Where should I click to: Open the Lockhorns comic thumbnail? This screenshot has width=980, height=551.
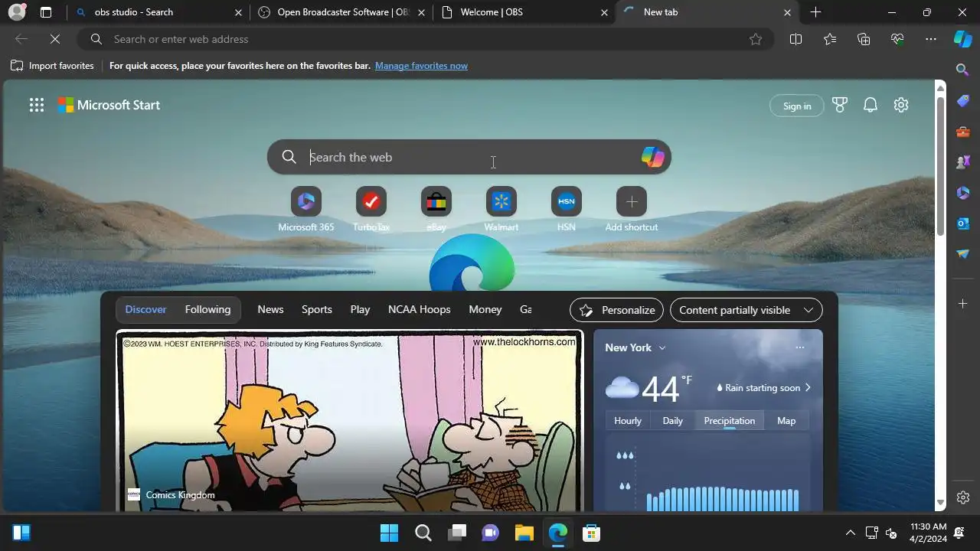349,421
